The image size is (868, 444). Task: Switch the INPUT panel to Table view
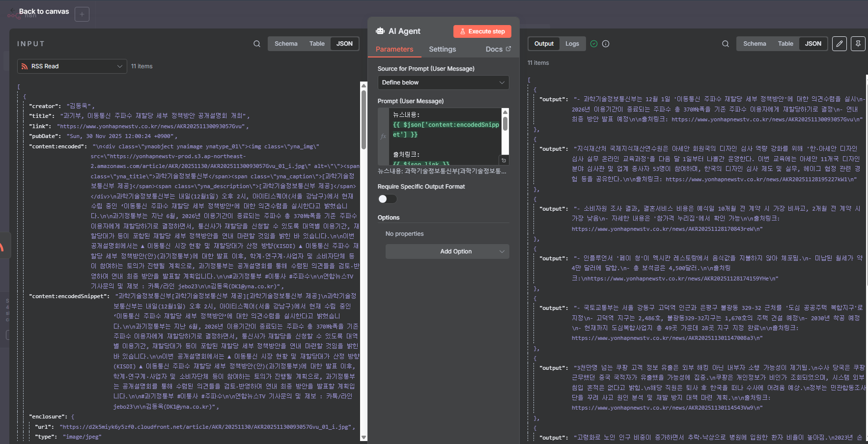[317, 44]
